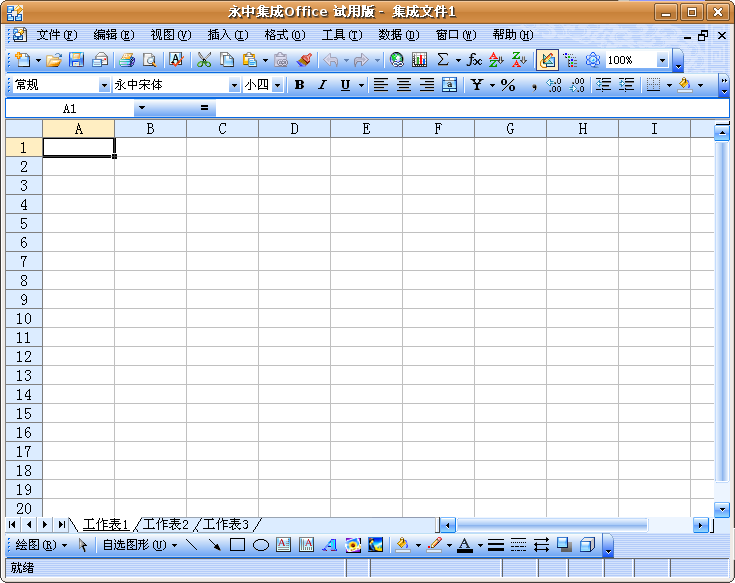735x583 pixels.
Task: Open the zoom 100% dropdown
Action: tap(662, 60)
